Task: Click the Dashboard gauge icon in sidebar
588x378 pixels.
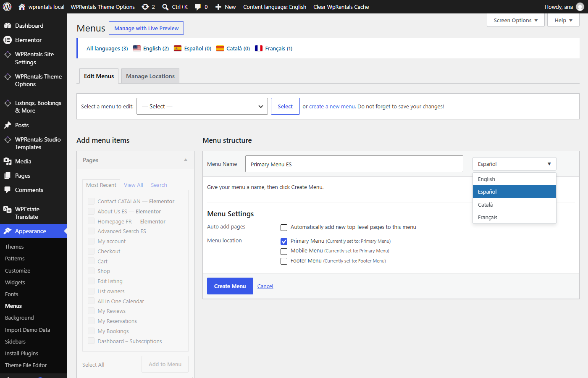Action: [8, 26]
